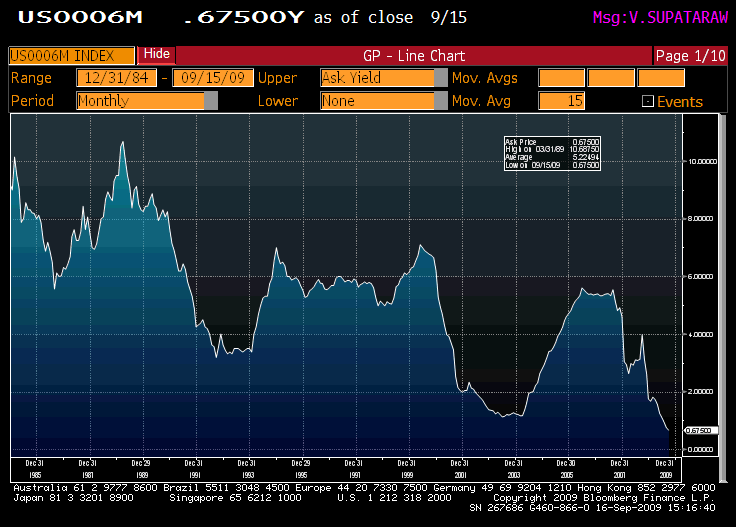Viewport: 736px width, 527px height.
Task: Click the third Mov. Avgs input box
Action: pyautogui.click(x=661, y=78)
